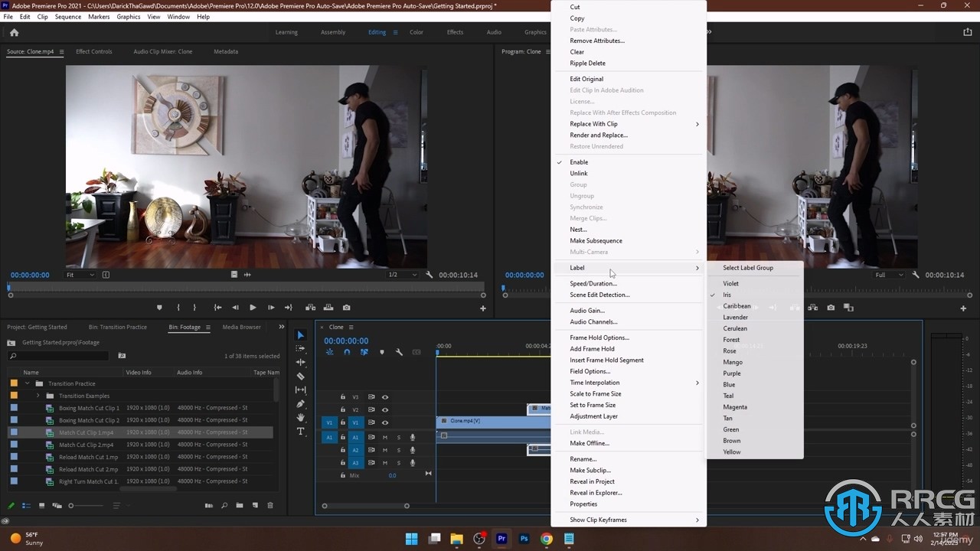Collapse the Transition Practice bin
The image size is (980, 551).
(x=28, y=383)
